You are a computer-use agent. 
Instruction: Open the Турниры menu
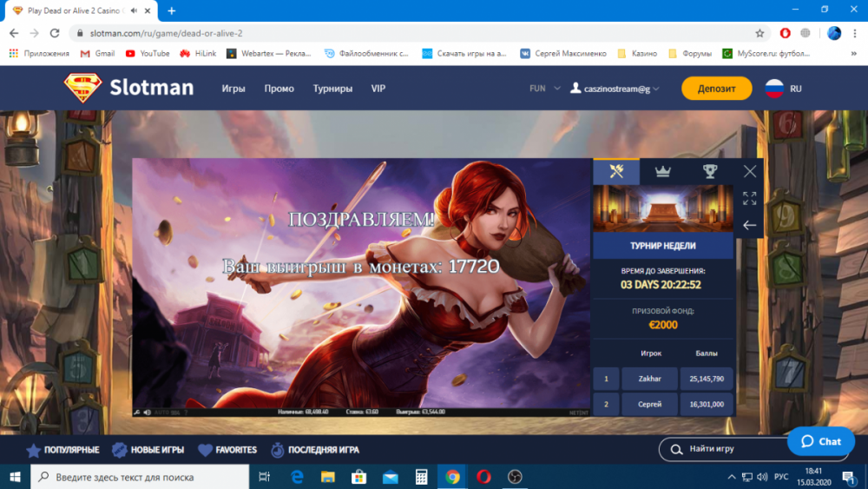(332, 89)
